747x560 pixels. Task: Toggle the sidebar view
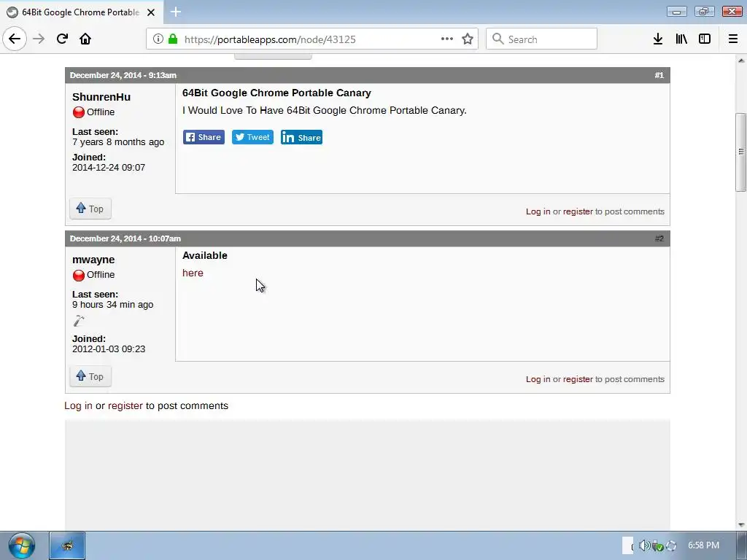[705, 39]
